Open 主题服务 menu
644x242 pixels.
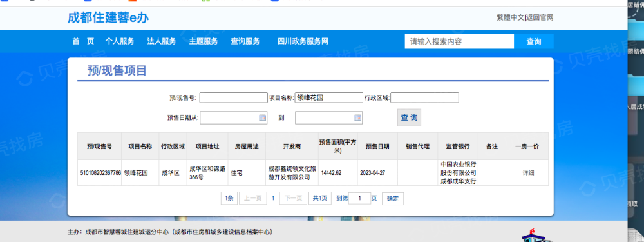204,41
